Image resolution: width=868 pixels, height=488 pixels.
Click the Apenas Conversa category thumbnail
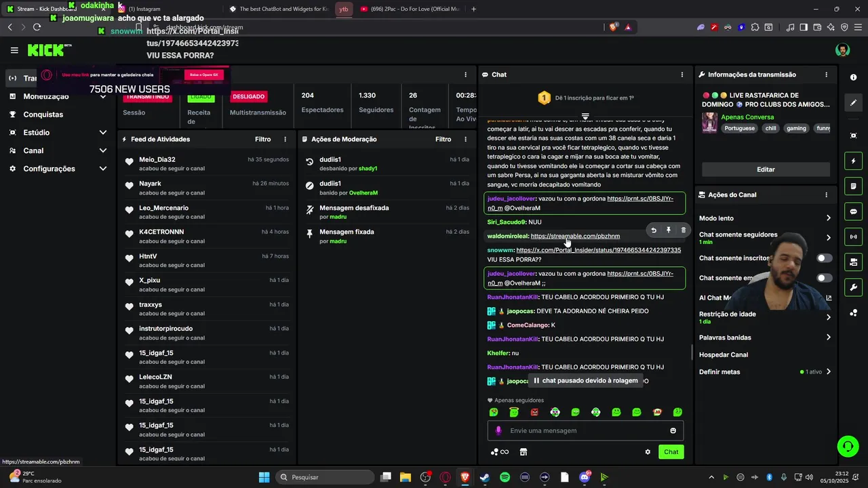coord(709,122)
